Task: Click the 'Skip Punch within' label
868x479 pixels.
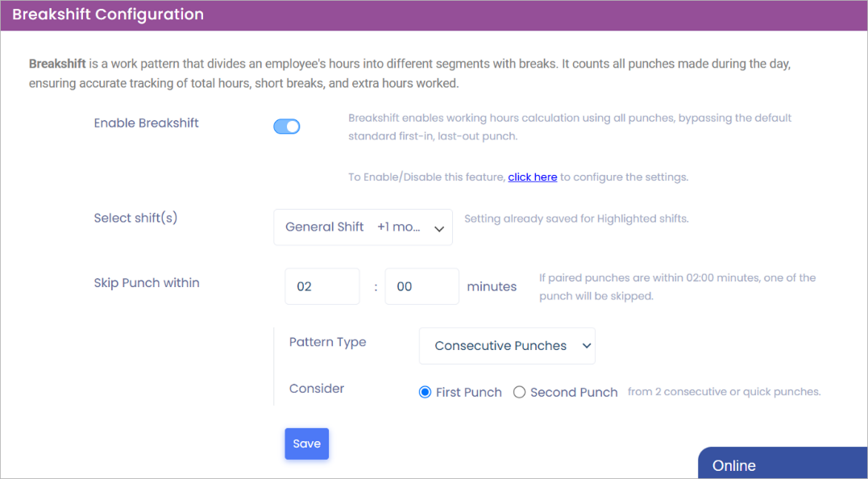Action: click(x=147, y=283)
